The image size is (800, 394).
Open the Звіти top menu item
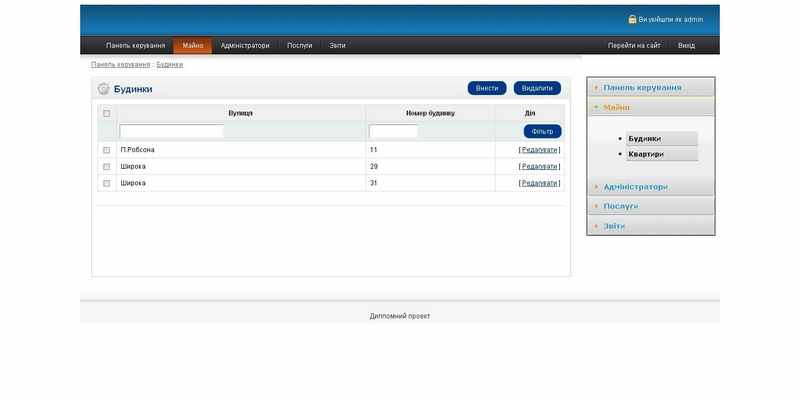[x=337, y=45]
